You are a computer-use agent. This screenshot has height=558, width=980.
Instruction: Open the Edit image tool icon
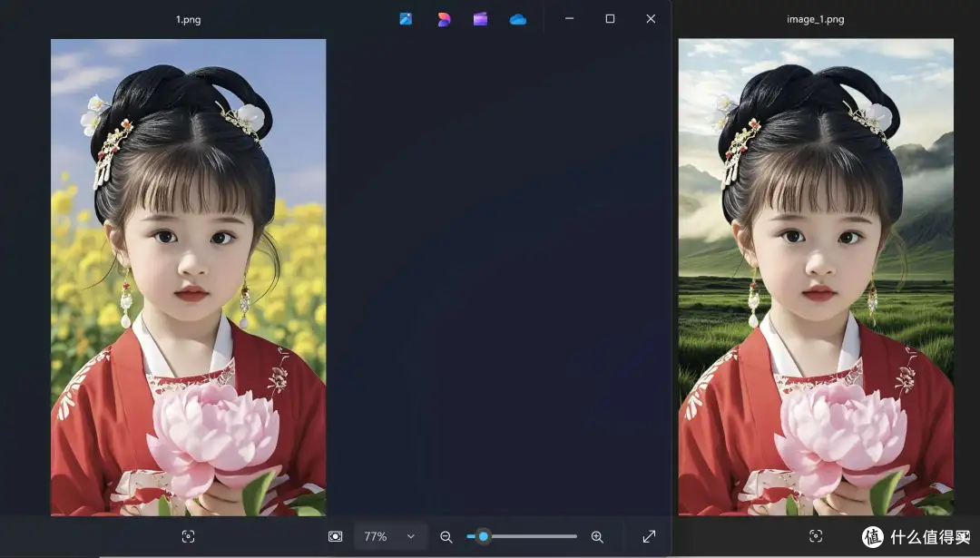(406, 19)
